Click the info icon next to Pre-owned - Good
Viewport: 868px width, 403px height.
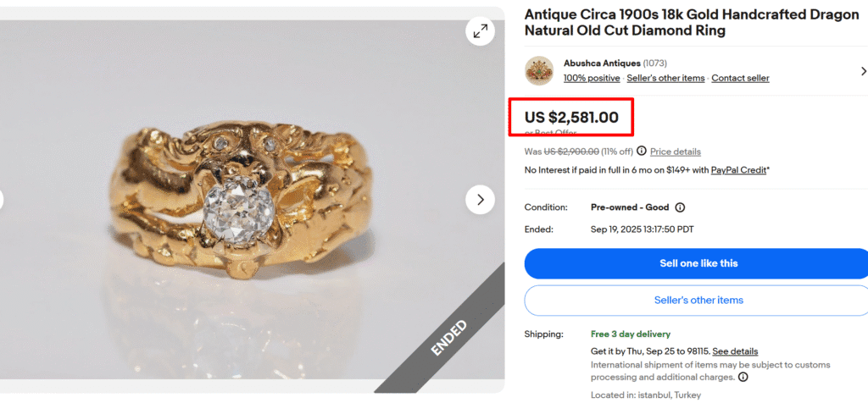(x=680, y=207)
